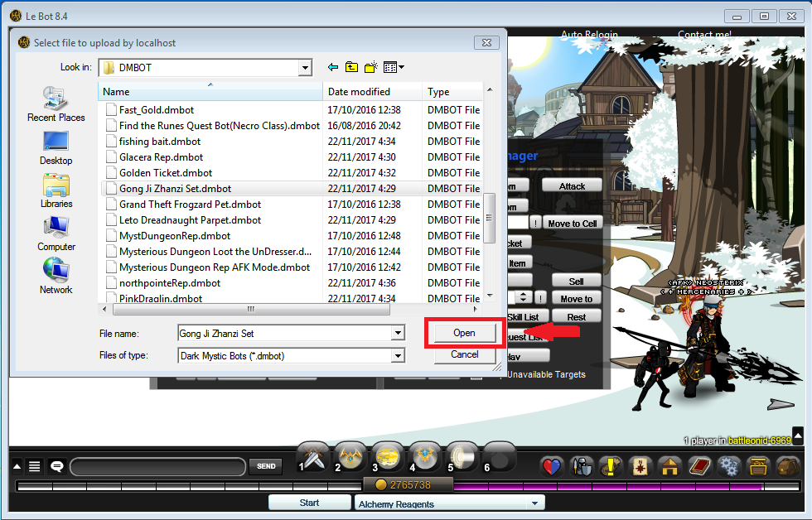Click the file list vertical scrollbar thumb
Viewport: 812px width, 520px height.
tap(490, 218)
